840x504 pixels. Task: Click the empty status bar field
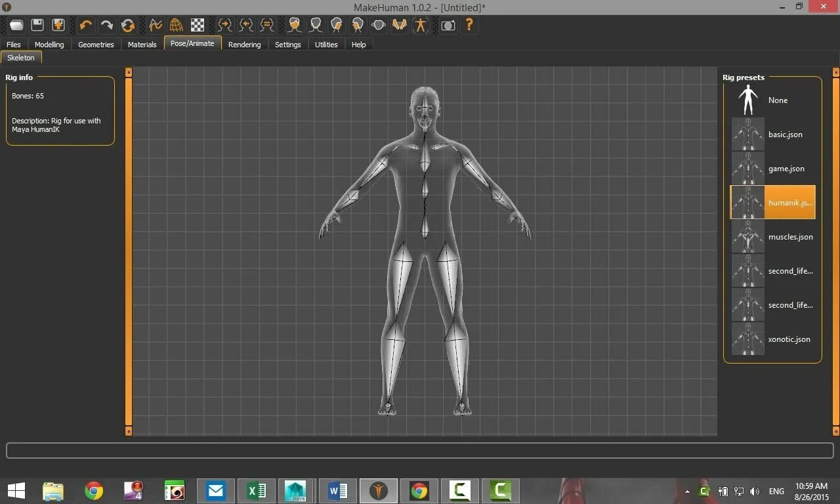coord(420,450)
